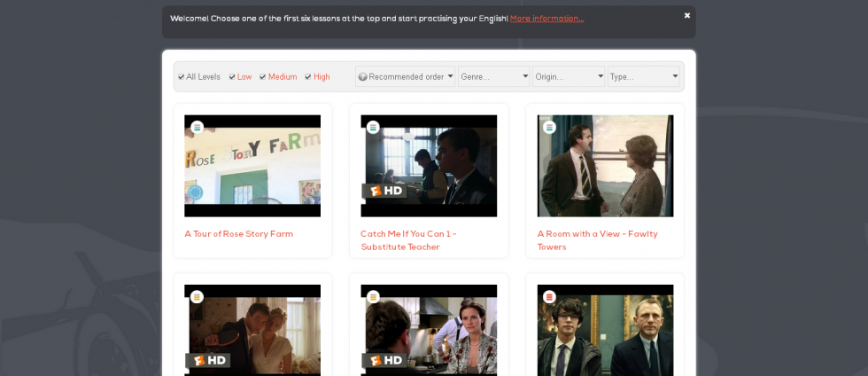The height and width of the screenshot is (376, 868).
Task: Click the HD badge on the kitchen scene video
Action: [384, 360]
